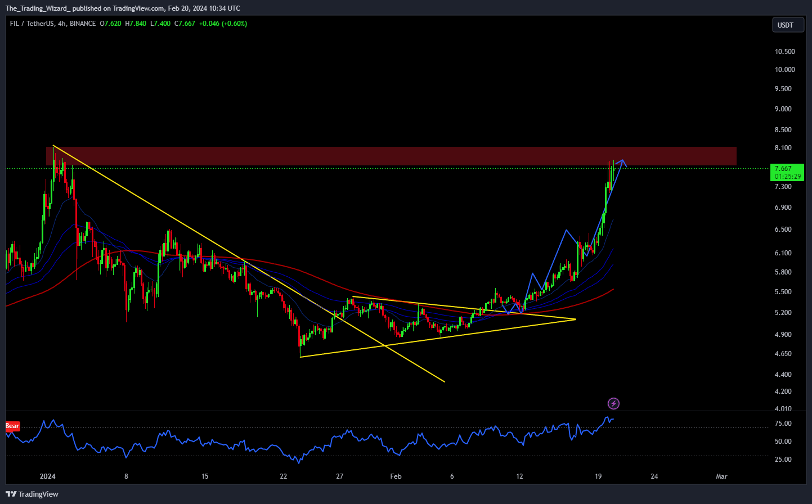Click the The_Trading_Wizard_ published header text
This screenshot has height=504, width=812.
click(x=123, y=8)
